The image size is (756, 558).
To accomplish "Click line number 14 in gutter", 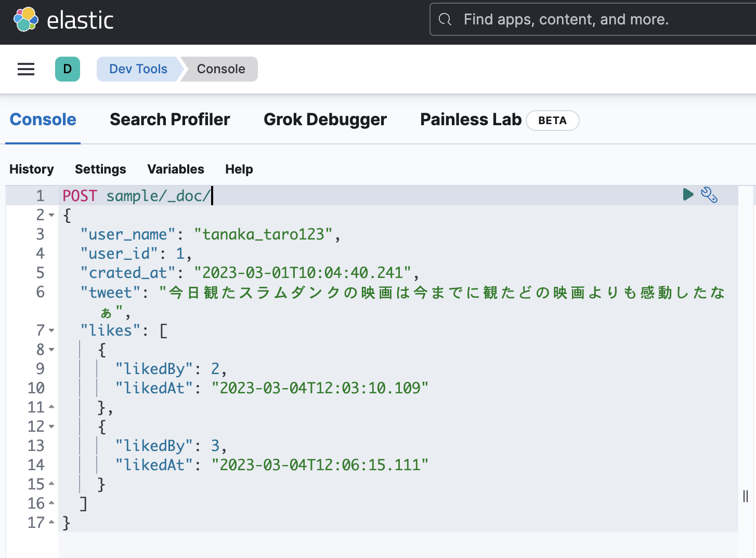I will coord(36,465).
